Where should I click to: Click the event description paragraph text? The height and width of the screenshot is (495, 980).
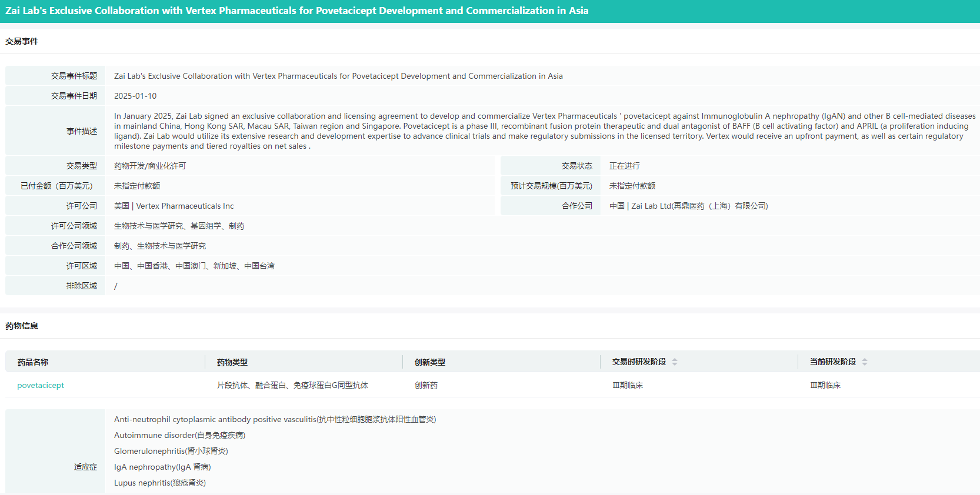(x=545, y=131)
